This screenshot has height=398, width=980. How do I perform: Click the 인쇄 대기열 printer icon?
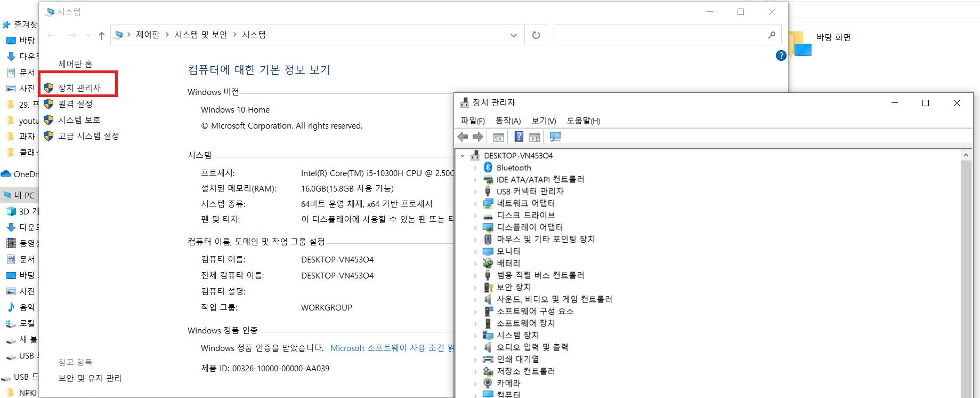click(x=488, y=359)
